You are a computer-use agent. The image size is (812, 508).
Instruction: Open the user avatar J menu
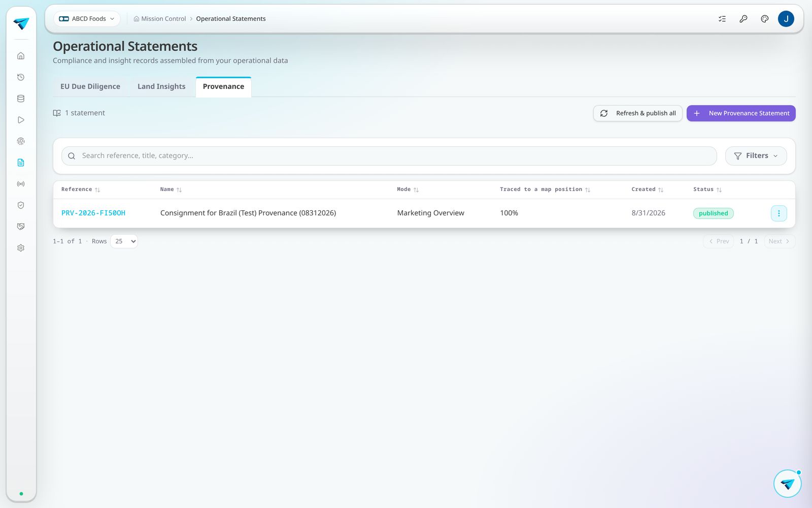pos(786,19)
